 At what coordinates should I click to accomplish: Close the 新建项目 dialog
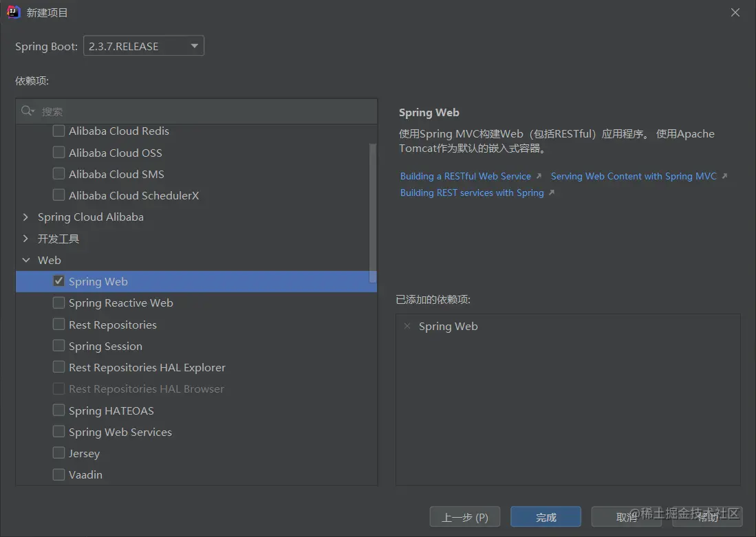735,12
